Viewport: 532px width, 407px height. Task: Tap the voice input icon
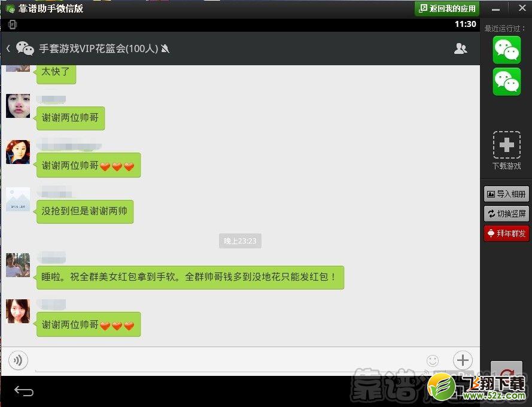point(18,360)
